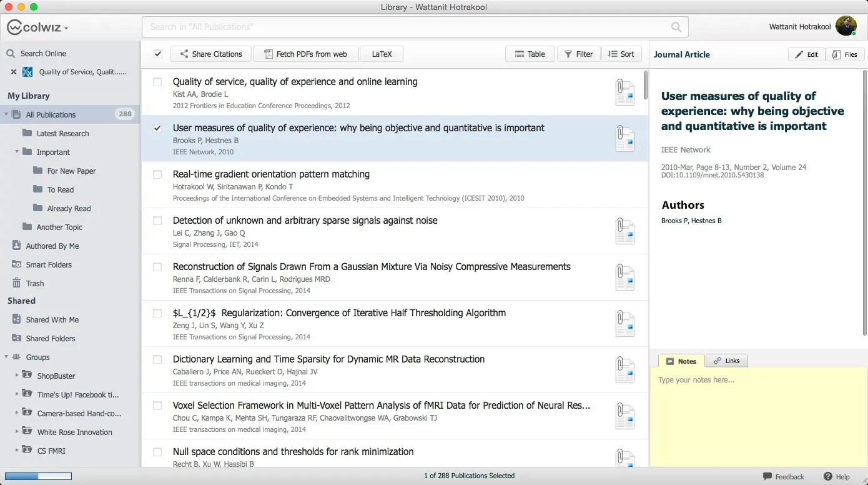This screenshot has width=868, height=485.
Task: Check the Real-time gradient orientation paper checkbox
Action: click(157, 174)
